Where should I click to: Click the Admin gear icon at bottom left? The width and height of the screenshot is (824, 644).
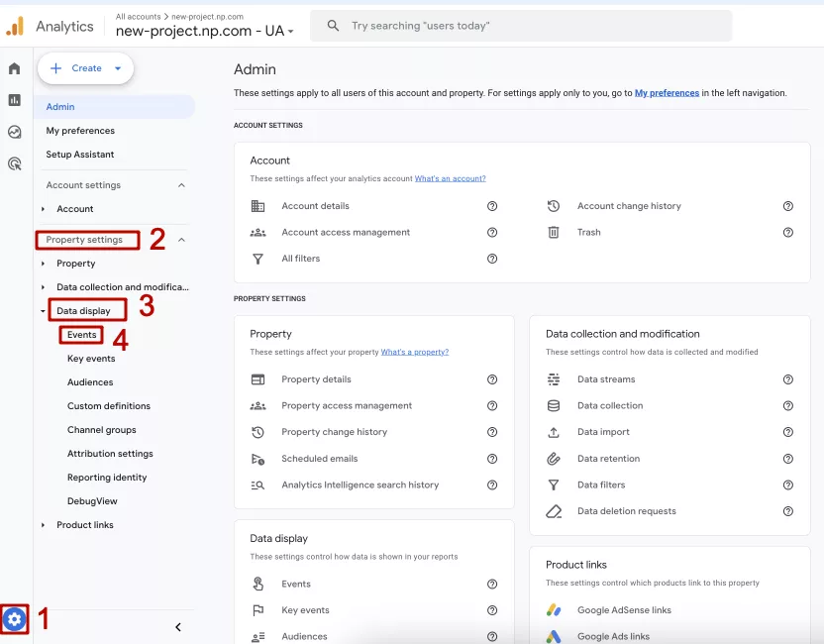pyautogui.click(x=14, y=619)
